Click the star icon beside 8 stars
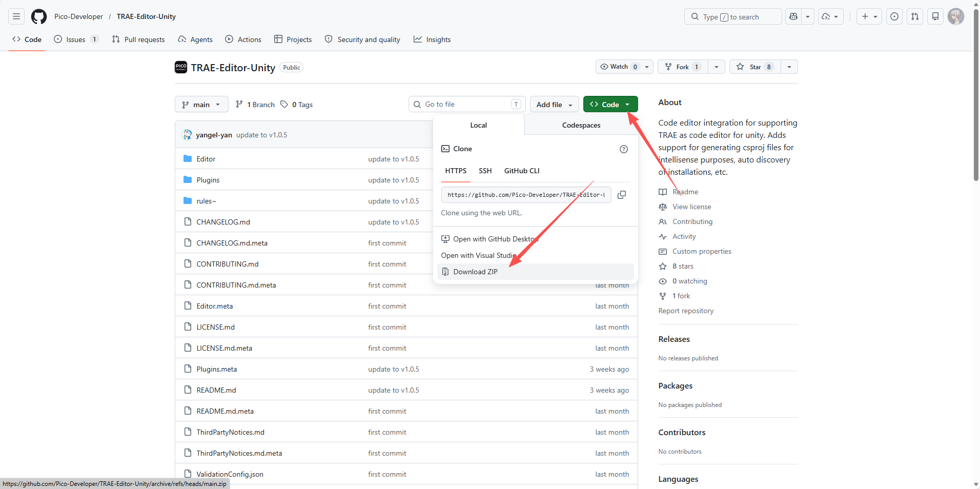The height and width of the screenshot is (489, 980). coord(663,266)
